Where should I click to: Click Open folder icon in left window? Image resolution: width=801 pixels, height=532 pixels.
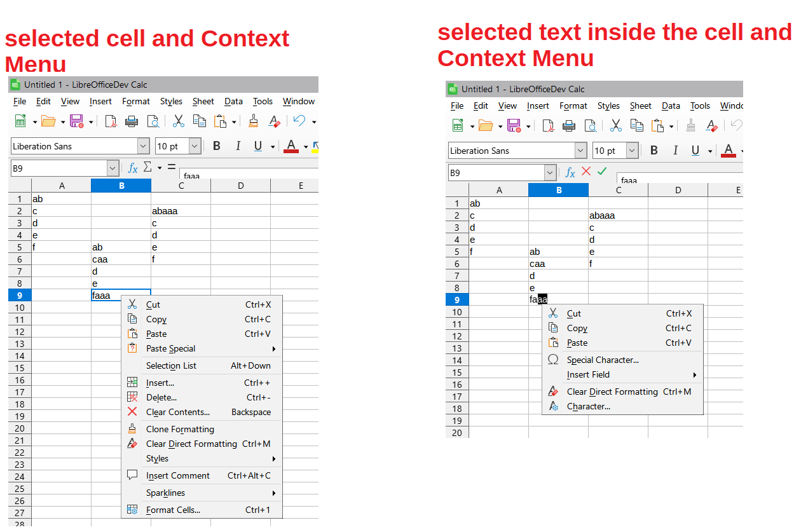(x=48, y=121)
